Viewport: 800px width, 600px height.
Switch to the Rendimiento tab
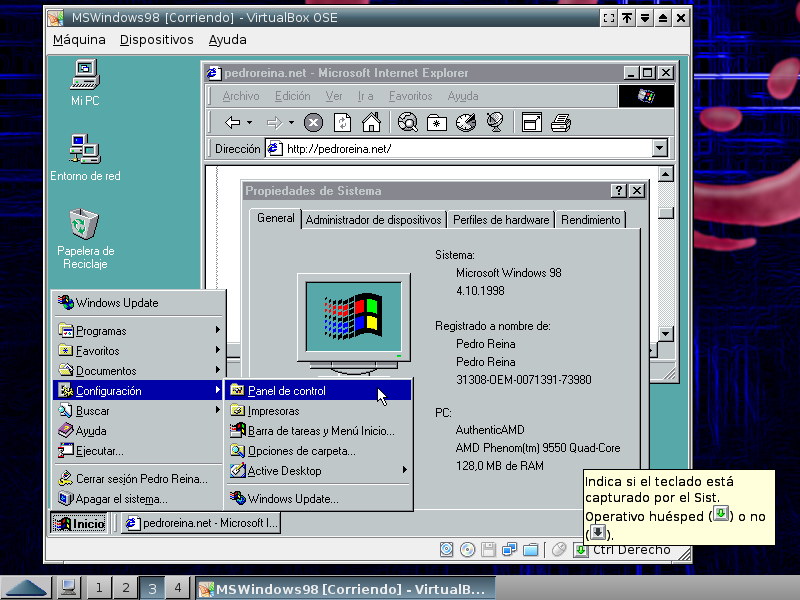pos(591,220)
